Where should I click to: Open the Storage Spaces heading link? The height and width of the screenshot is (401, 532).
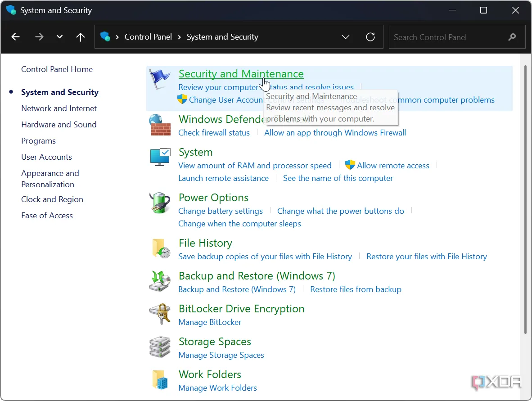[x=215, y=342]
